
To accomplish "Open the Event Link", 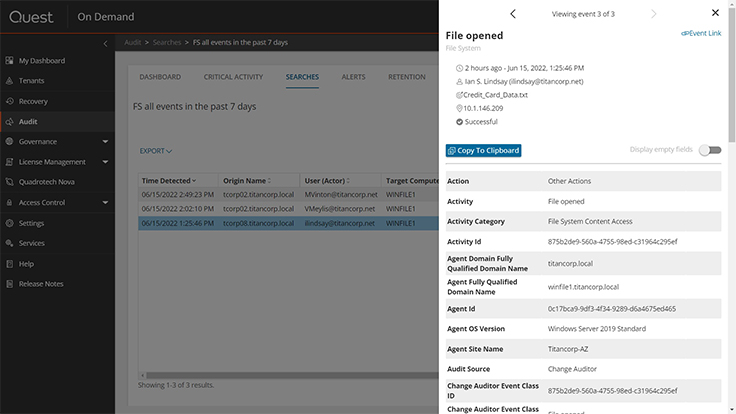I will 701,33.
